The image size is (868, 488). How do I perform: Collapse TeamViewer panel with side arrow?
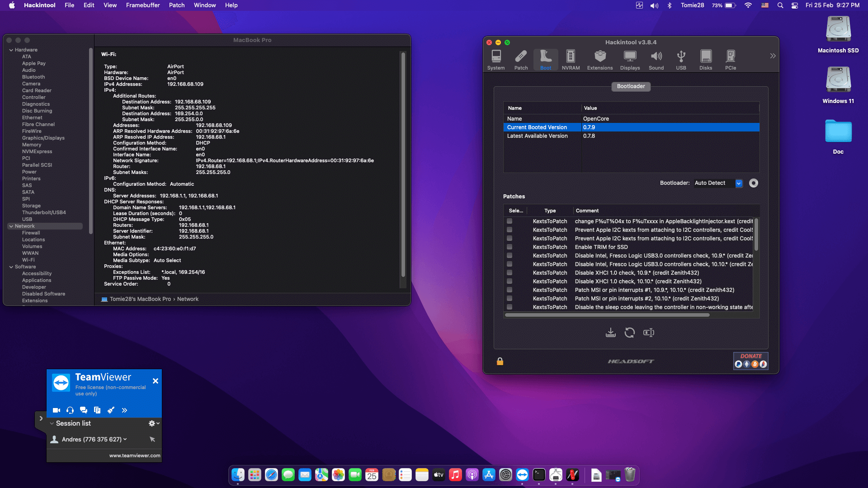pos(41,419)
